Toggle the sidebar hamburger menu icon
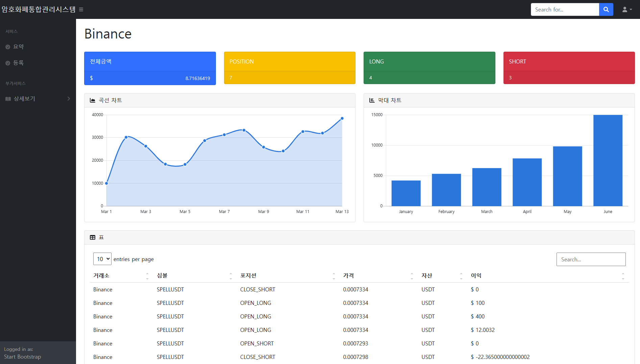640x364 pixels. (81, 9)
